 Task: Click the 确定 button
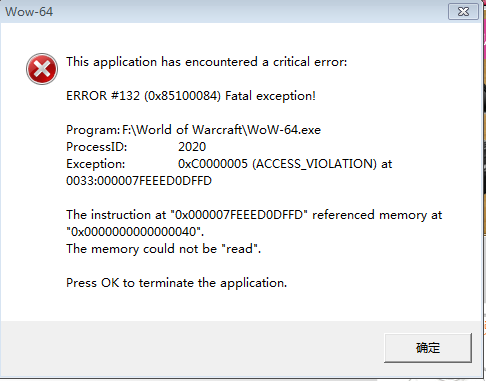tap(428, 348)
